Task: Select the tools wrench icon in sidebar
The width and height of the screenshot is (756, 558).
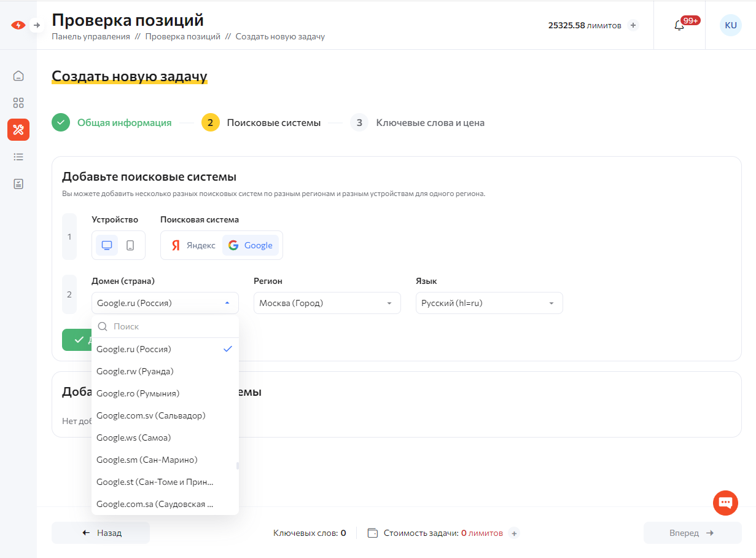Action: 18,130
